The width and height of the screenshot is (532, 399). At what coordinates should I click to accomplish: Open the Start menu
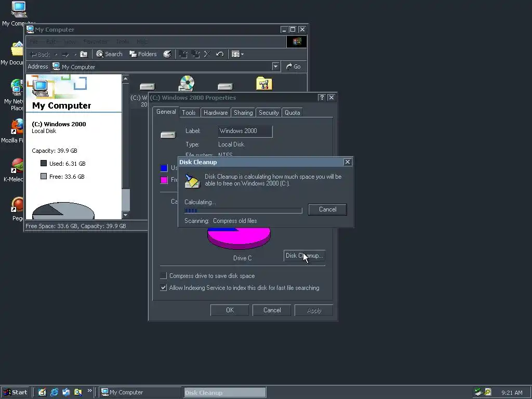[x=15, y=392]
